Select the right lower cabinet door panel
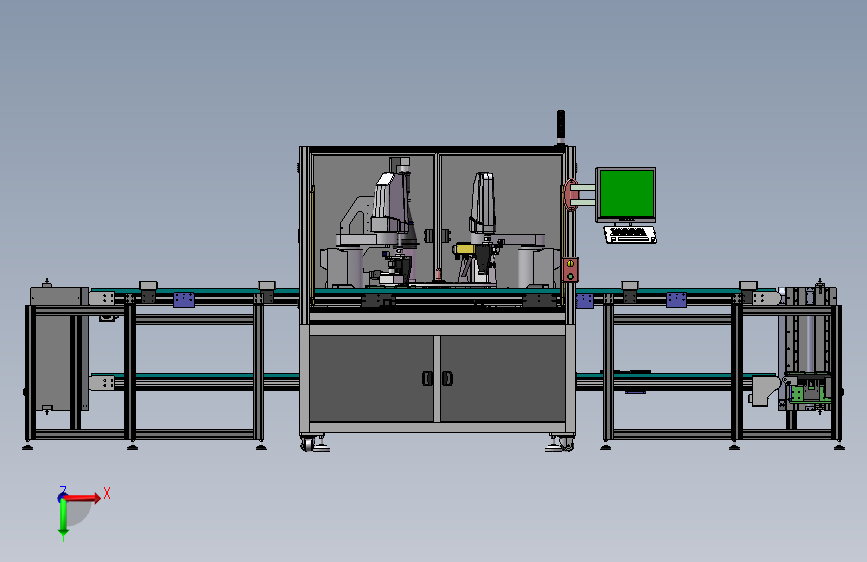The image size is (867, 562). pyautogui.click(x=503, y=378)
